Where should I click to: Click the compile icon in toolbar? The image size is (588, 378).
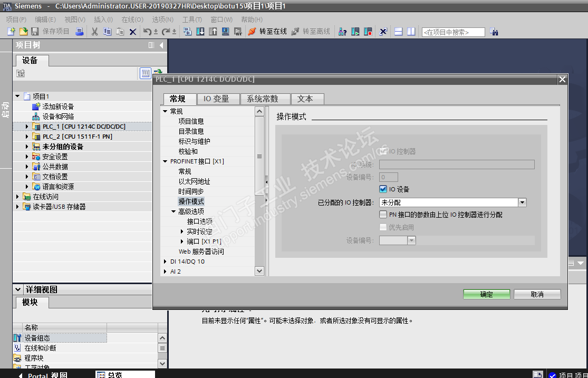[188, 32]
